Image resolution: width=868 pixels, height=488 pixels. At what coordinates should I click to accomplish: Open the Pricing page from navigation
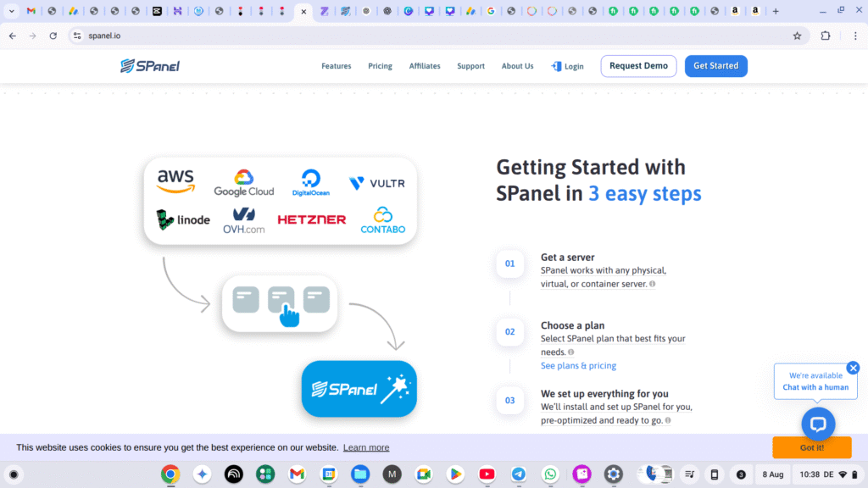[x=380, y=66]
